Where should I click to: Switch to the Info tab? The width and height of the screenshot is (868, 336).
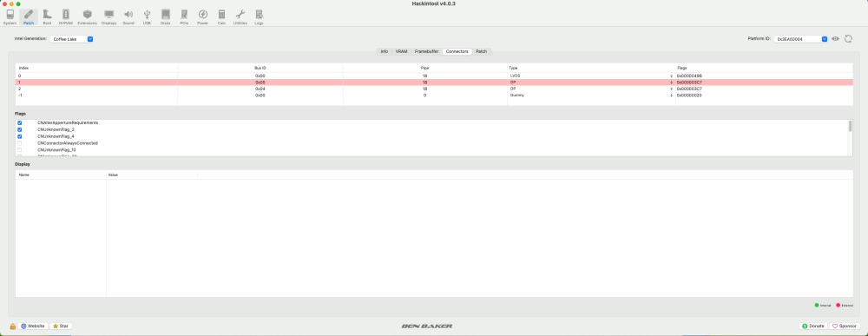[x=385, y=51]
